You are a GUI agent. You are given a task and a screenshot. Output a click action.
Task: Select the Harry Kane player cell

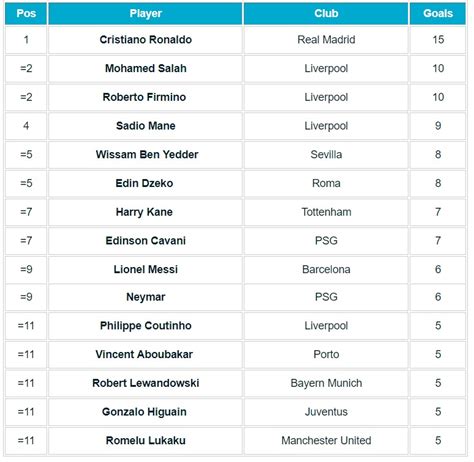(145, 212)
